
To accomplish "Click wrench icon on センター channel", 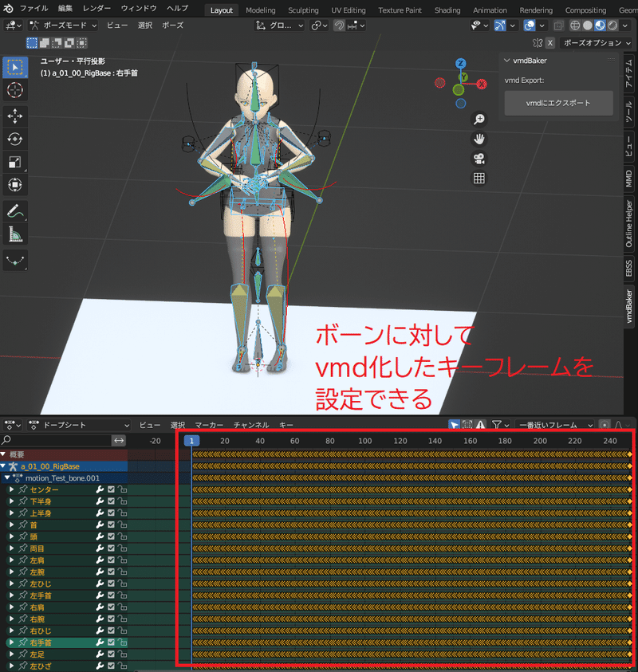I will pos(100,489).
